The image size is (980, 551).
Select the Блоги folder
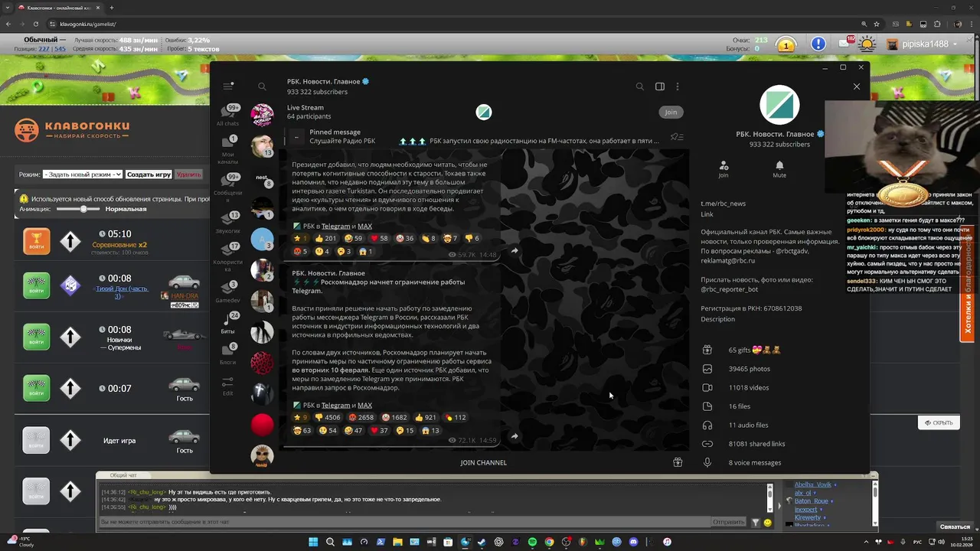[x=227, y=354]
